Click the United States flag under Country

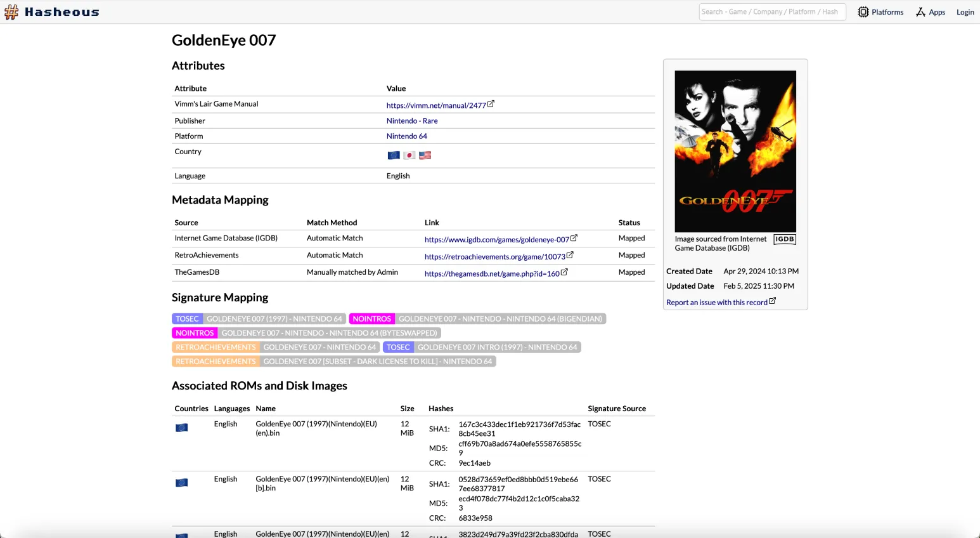tap(425, 155)
